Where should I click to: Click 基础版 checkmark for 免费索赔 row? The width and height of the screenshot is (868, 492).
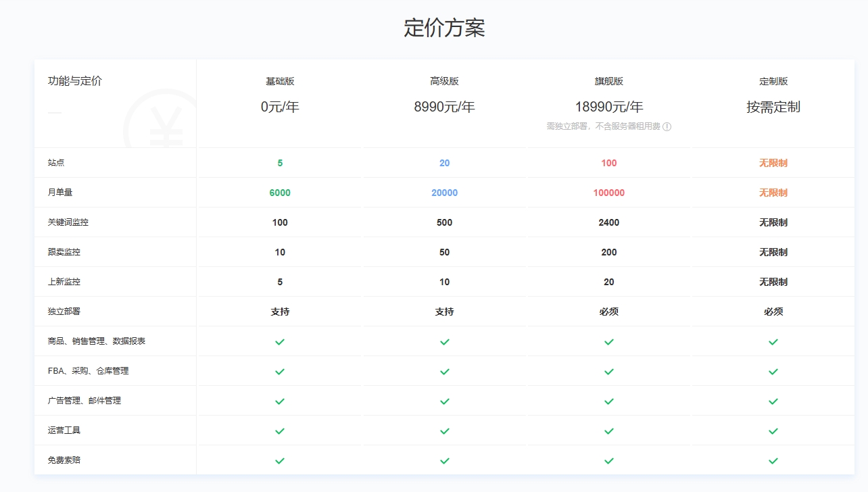(280, 461)
